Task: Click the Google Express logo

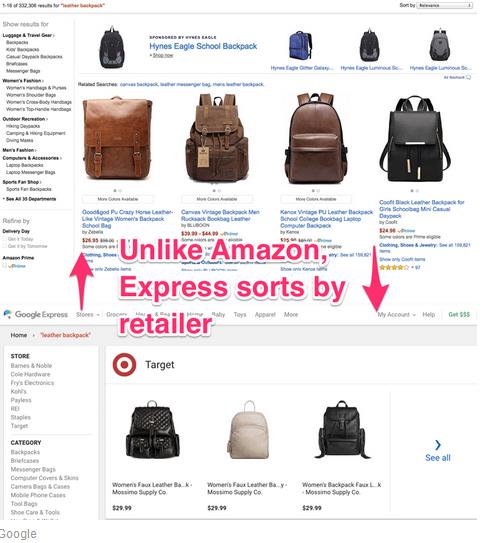Action: 36,314
